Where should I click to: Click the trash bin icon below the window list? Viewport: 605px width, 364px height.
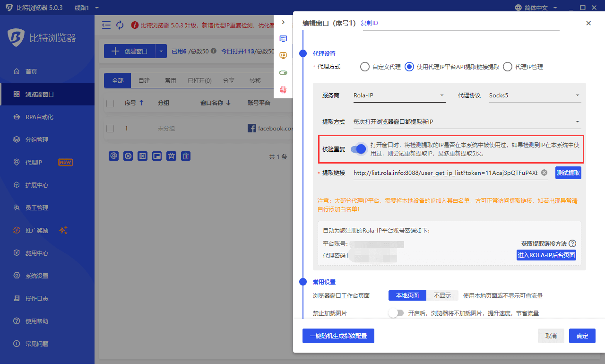[x=186, y=156]
